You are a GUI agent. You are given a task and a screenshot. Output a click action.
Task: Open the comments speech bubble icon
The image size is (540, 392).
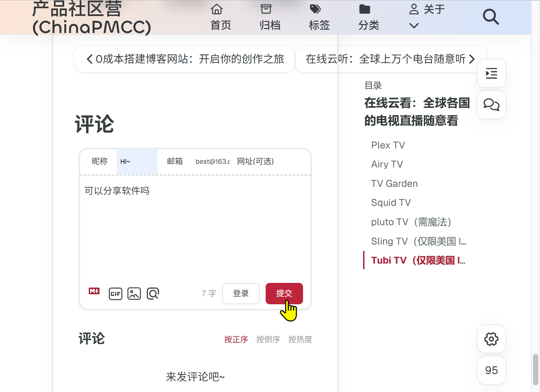[x=491, y=105]
